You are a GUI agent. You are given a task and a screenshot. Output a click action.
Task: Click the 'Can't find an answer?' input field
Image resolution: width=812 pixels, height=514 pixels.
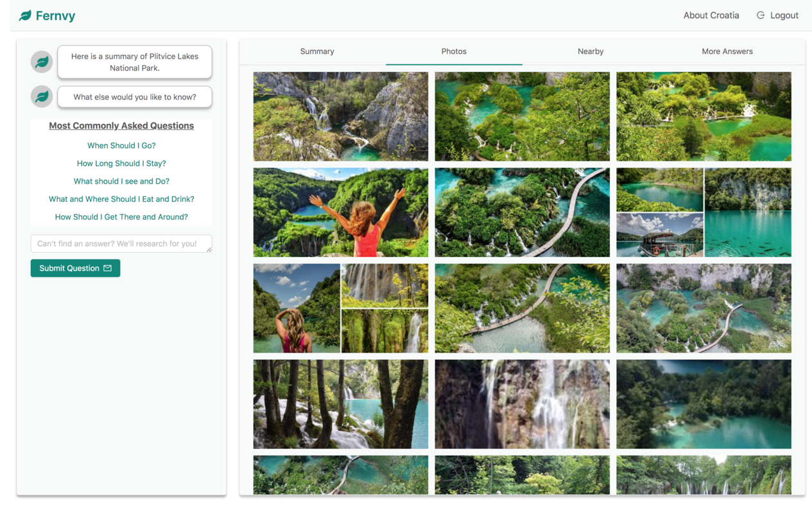click(x=121, y=243)
